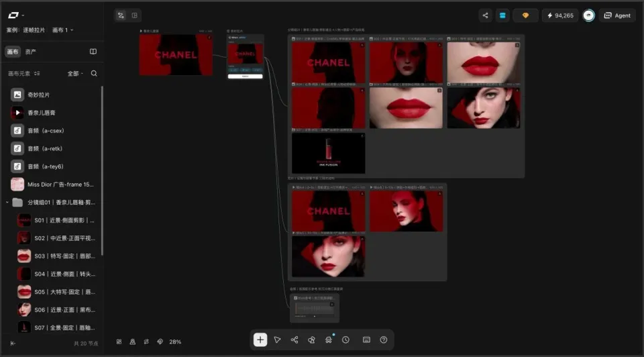
Task: Click the tag-shaped icon before 28%
Action: 160,342
